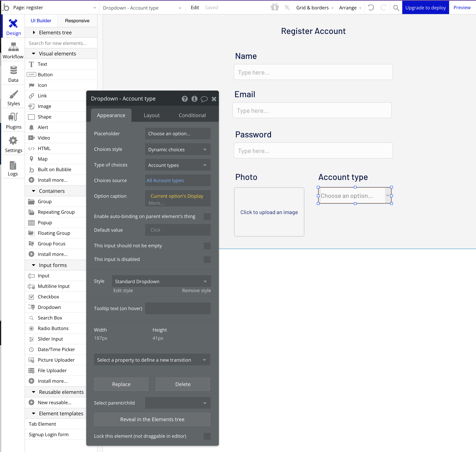Check 'This input is disabled' box
The height and width of the screenshot is (452, 476).
pos(207,260)
